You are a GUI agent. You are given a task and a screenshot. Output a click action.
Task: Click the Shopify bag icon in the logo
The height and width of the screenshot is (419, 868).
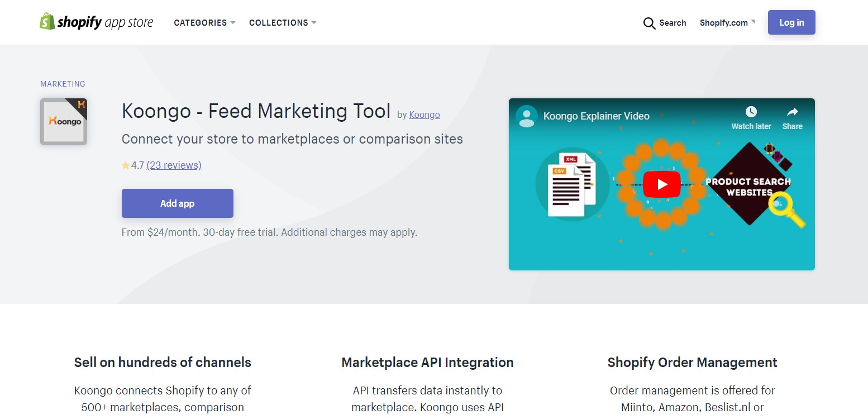(x=47, y=22)
